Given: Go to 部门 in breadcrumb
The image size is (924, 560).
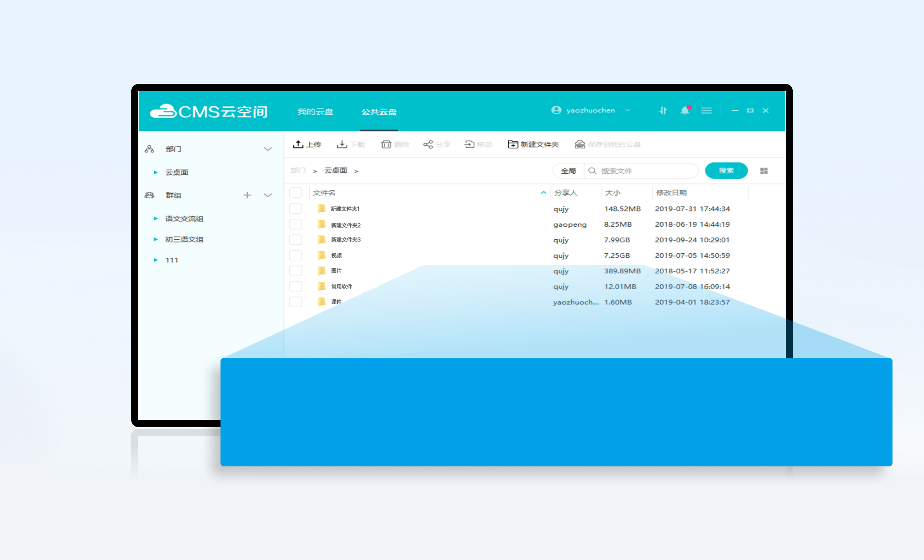Looking at the screenshot, I should (x=298, y=171).
